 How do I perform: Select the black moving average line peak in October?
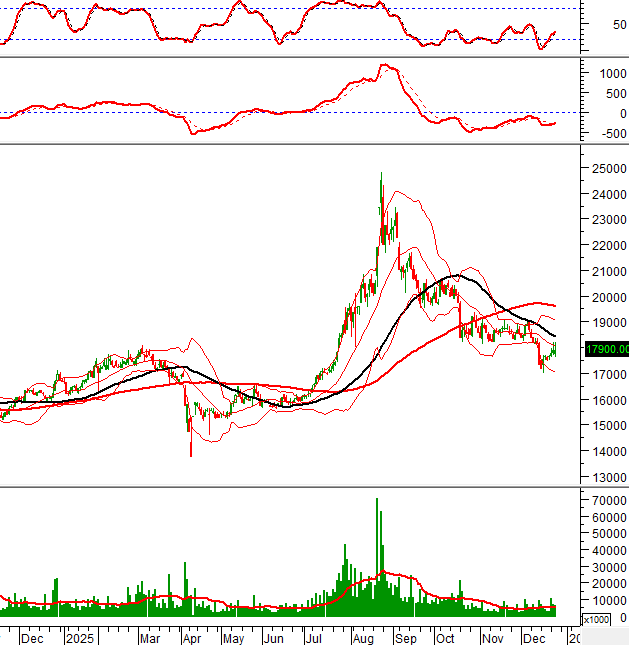[x=454, y=275]
